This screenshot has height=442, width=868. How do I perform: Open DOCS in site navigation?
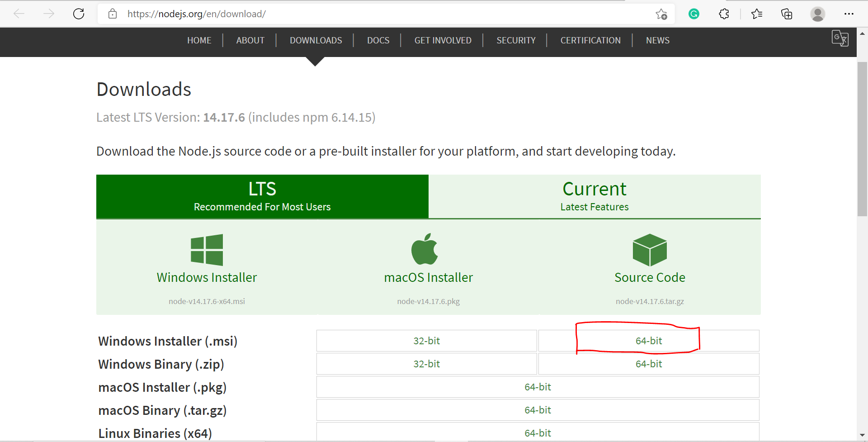378,40
